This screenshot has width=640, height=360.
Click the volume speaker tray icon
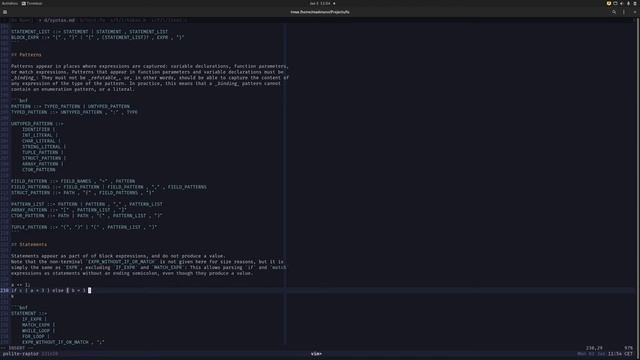[x=622, y=3]
